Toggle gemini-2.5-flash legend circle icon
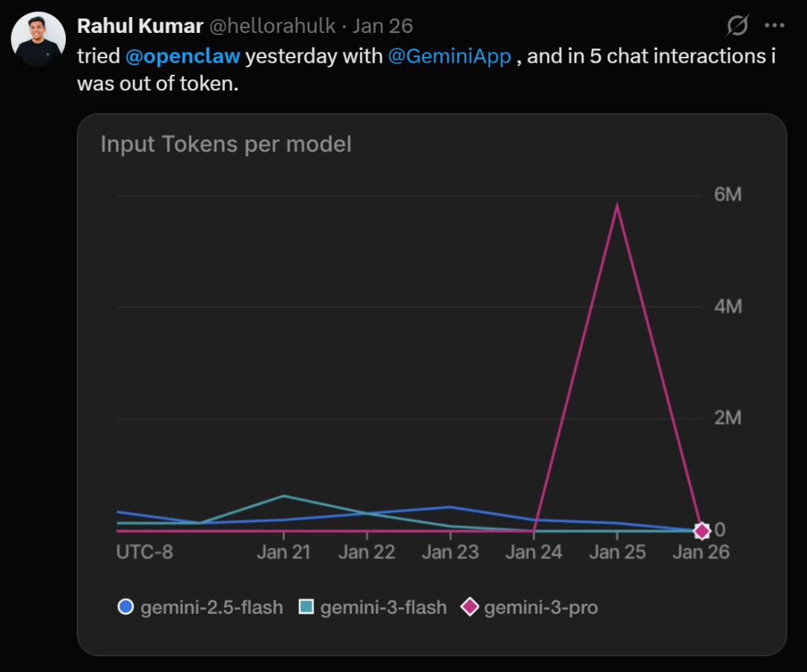The width and height of the screenshot is (807, 672). (x=126, y=607)
